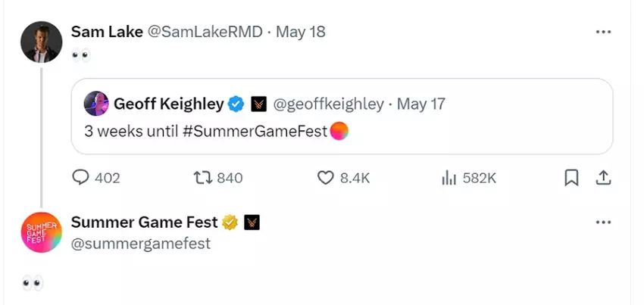Share the tweet via upload icon
The height and width of the screenshot is (305, 644).
click(x=603, y=178)
